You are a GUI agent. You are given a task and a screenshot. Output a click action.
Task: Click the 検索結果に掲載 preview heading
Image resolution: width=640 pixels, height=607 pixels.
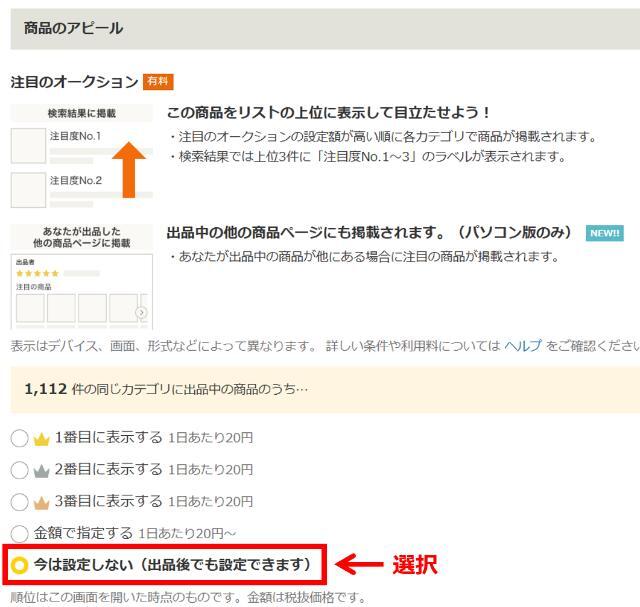[81, 114]
